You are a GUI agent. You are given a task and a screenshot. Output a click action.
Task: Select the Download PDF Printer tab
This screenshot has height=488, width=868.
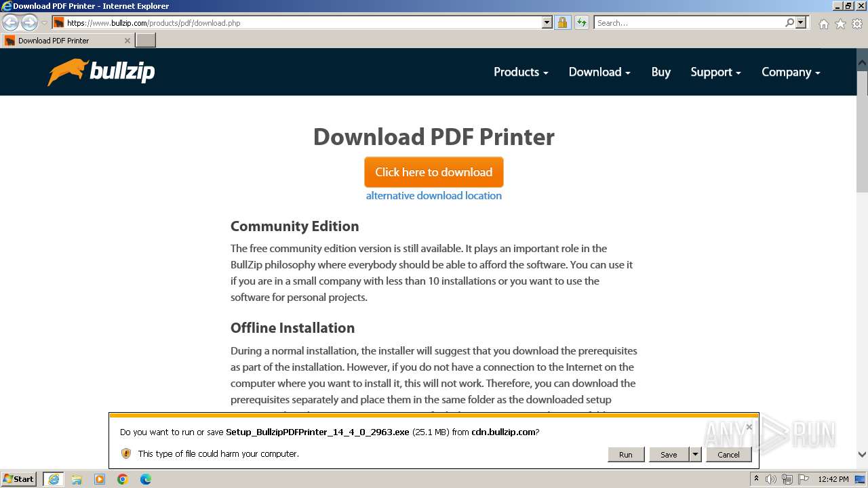click(67, 41)
